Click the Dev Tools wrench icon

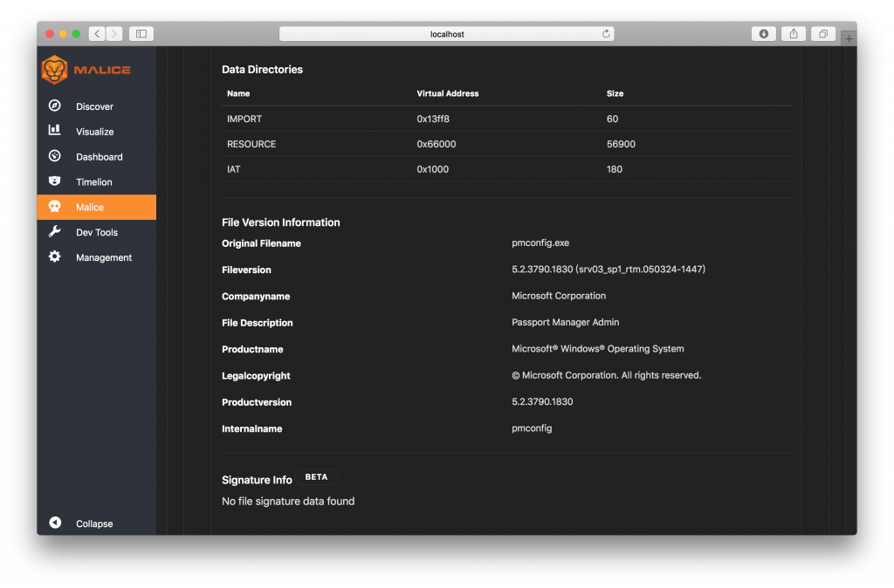click(55, 231)
